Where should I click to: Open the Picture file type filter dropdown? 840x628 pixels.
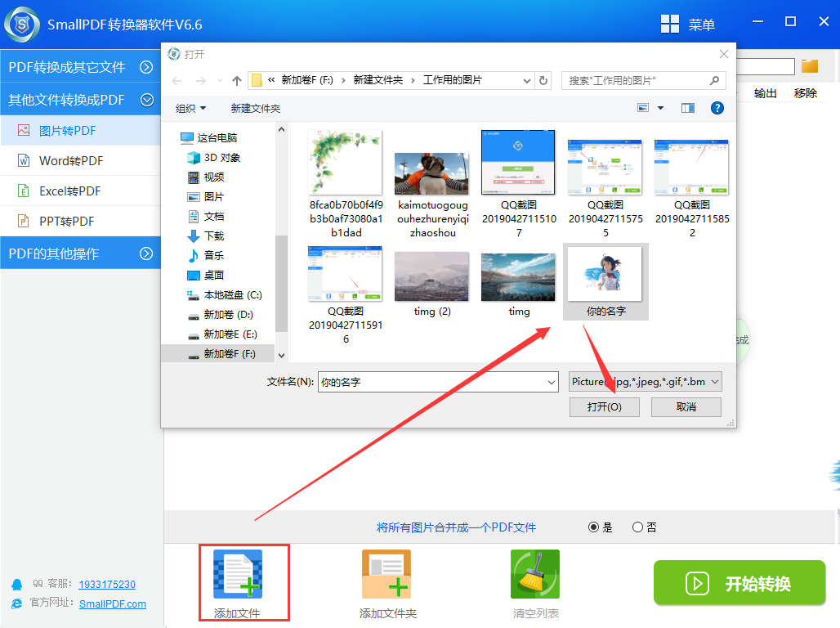[x=645, y=382]
